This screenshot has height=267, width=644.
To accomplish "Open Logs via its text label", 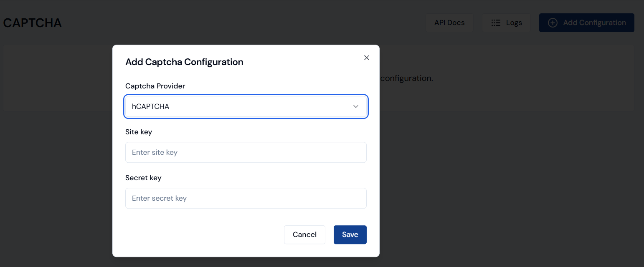I will click(x=514, y=23).
